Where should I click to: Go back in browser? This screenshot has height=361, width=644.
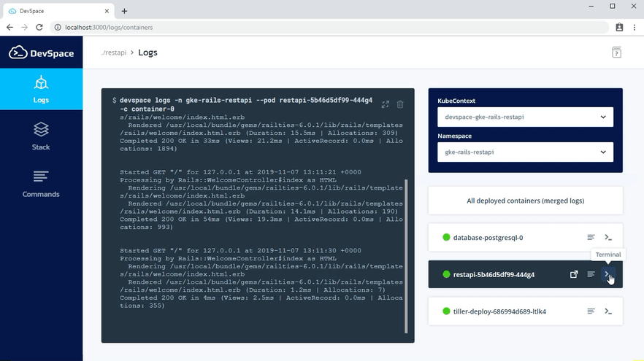(x=10, y=27)
